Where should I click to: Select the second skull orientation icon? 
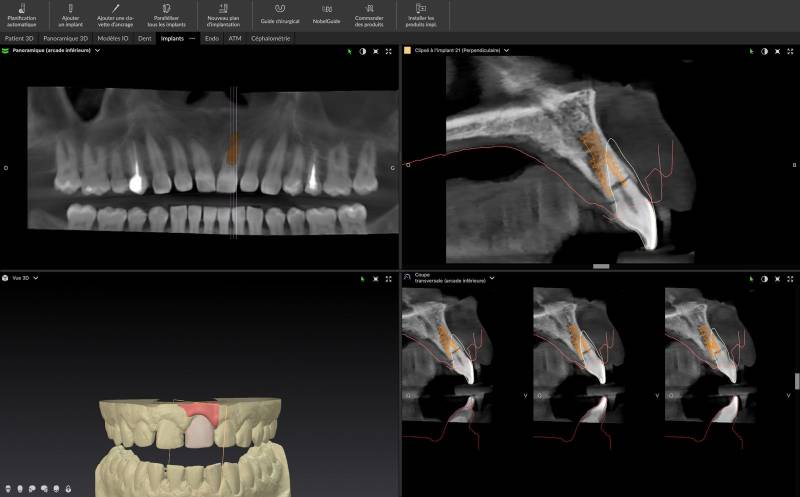[x=20, y=489]
